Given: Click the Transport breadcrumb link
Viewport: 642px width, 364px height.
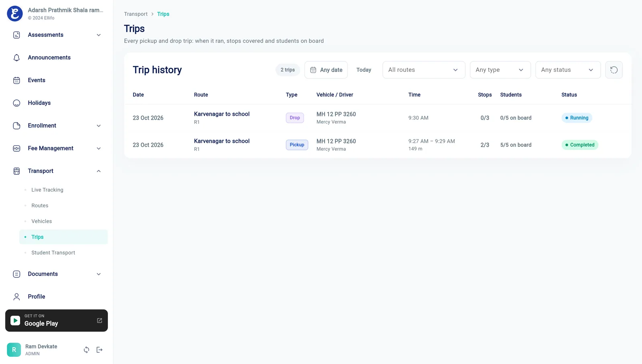Looking at the screenshot, I should (136, 14).
